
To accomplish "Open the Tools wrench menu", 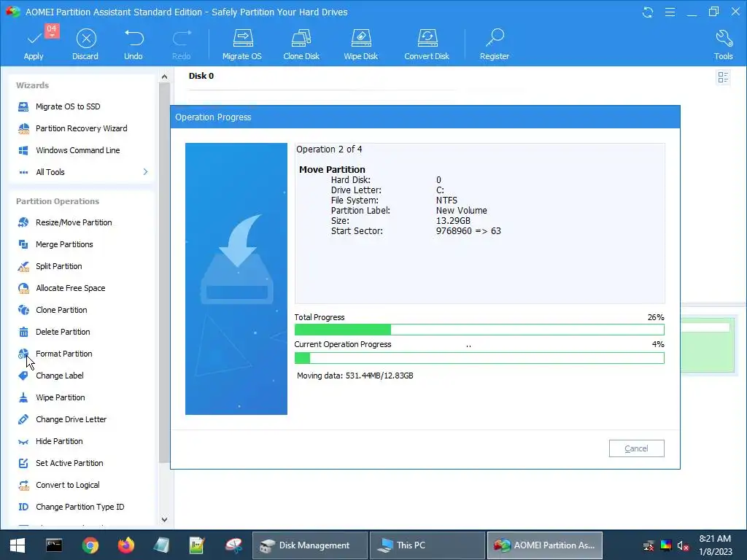I will pos(723,44).
